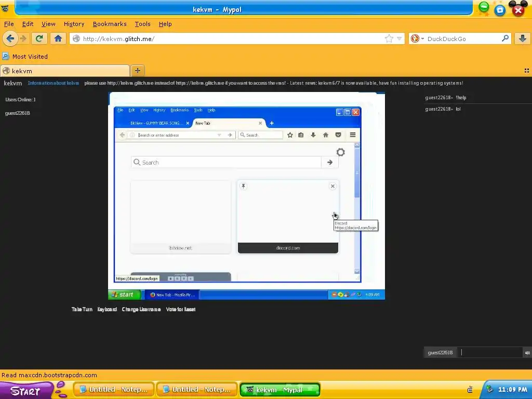
Task: Click the VM Firefox scrollbar thumb
Action: pos(357,173)
